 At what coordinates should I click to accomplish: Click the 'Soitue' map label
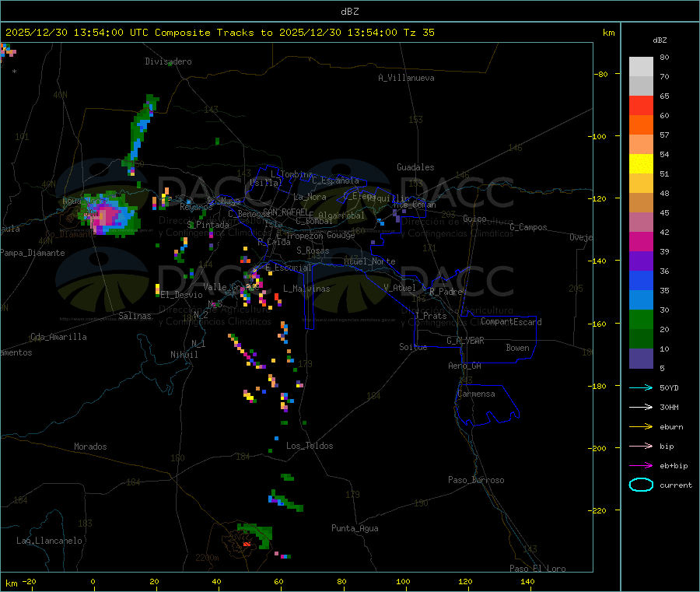tap(414, 347)
